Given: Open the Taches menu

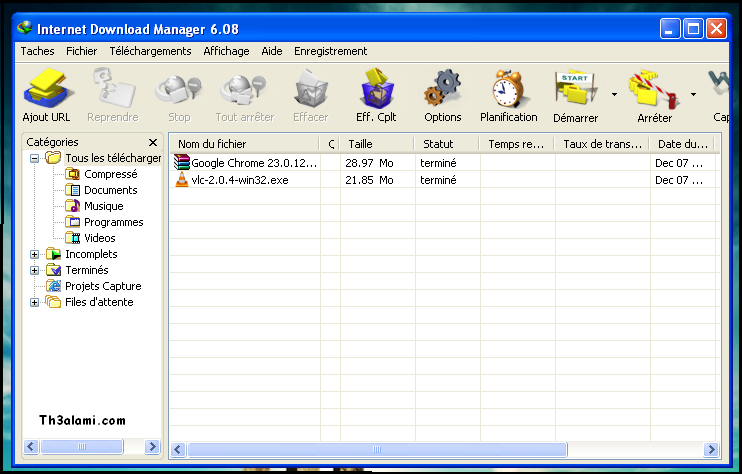Looking at the screenshot, I should [x=37, y=51].
